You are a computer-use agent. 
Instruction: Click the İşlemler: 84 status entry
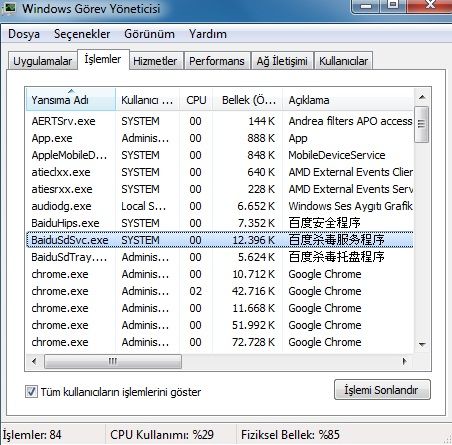tap(32, 435)
